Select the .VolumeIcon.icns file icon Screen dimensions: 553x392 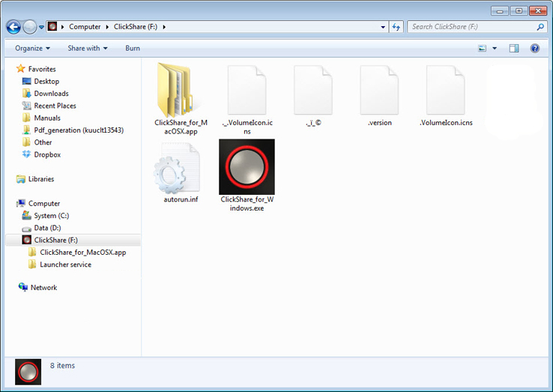(x=446, y=90)
